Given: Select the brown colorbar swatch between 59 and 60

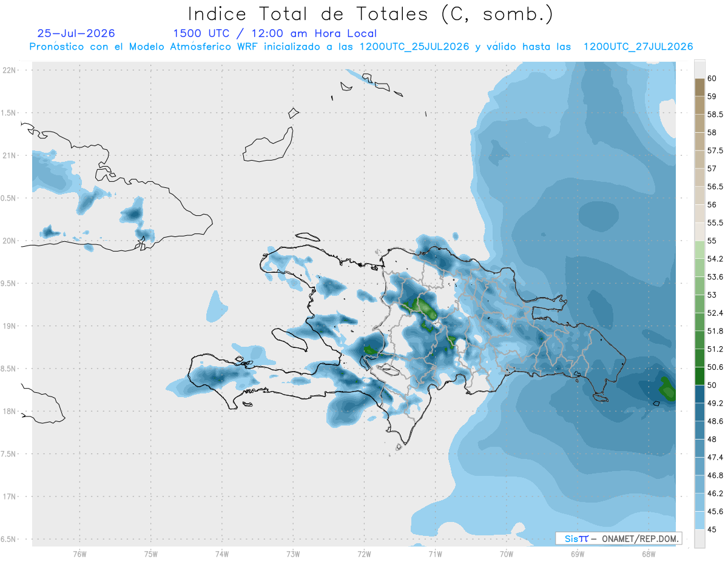Looking at the screenshot, I should (x=699, y=87).
